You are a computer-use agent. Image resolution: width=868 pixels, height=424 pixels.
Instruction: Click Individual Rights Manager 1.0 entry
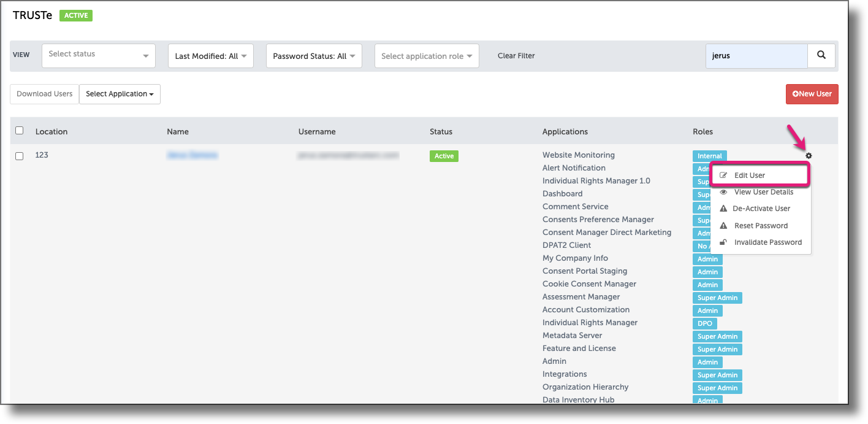tap(596, 181)
